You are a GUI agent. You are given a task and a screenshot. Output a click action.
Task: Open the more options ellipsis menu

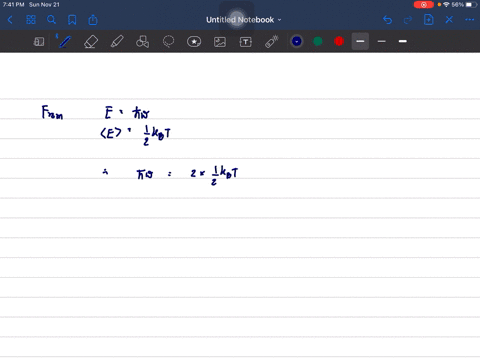click(470, 20)
